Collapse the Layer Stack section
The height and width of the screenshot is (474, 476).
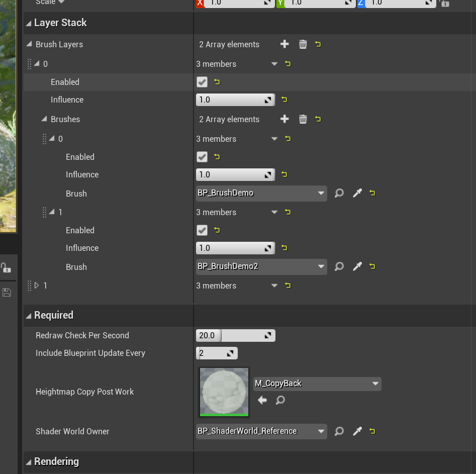tap(29, 23)
